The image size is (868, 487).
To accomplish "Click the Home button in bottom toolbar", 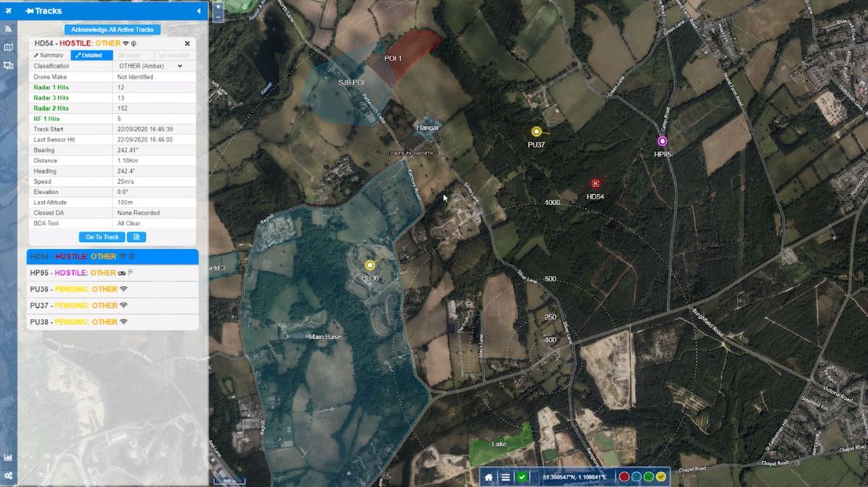I will click(x=488, y=477).
